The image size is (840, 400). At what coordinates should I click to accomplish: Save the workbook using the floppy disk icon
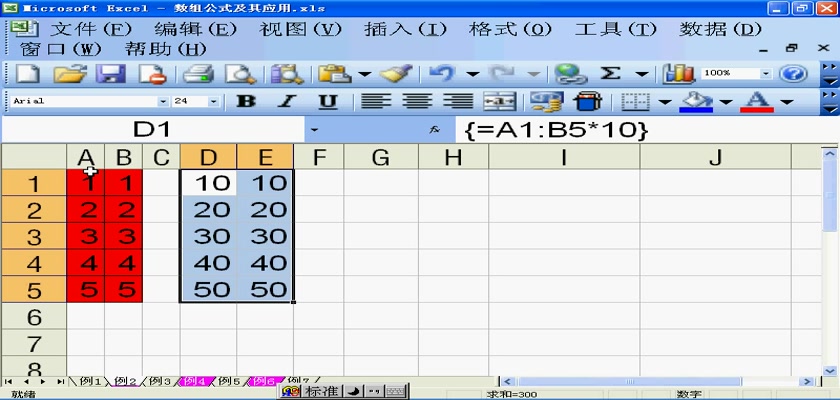coord(109,74)
